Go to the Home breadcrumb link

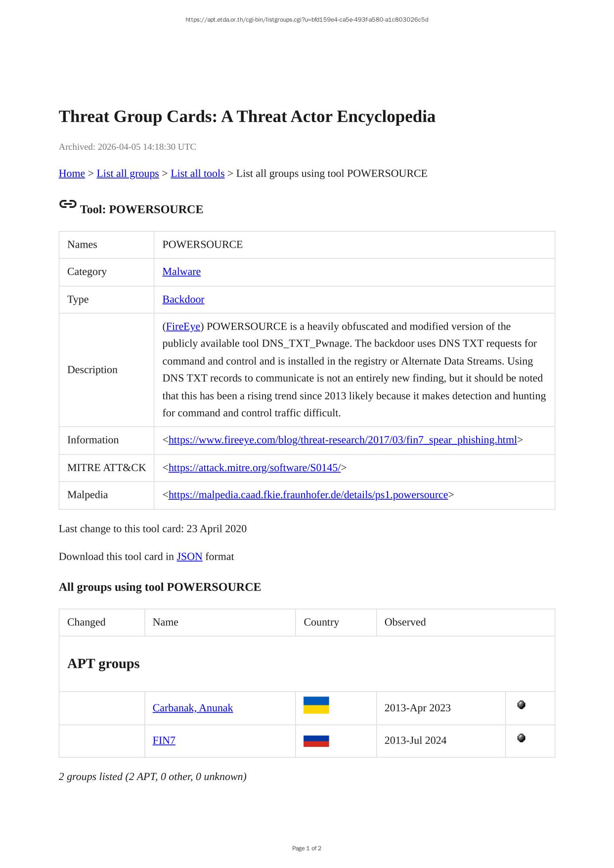[72, 174]
